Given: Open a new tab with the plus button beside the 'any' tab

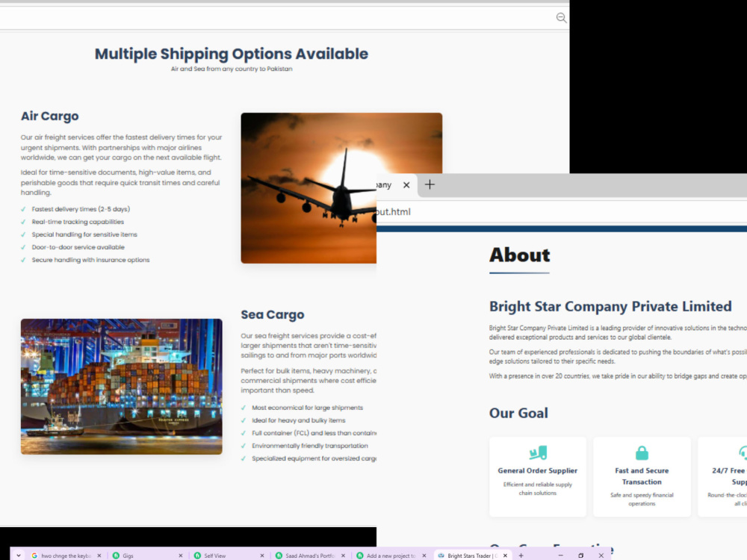Looking at the screenshot, I should (x=430, y=184).
